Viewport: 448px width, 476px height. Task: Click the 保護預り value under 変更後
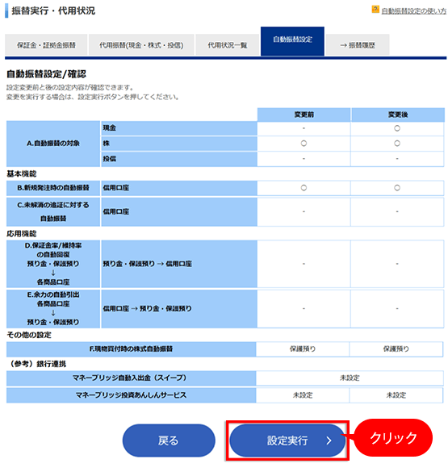click(396, 349)
